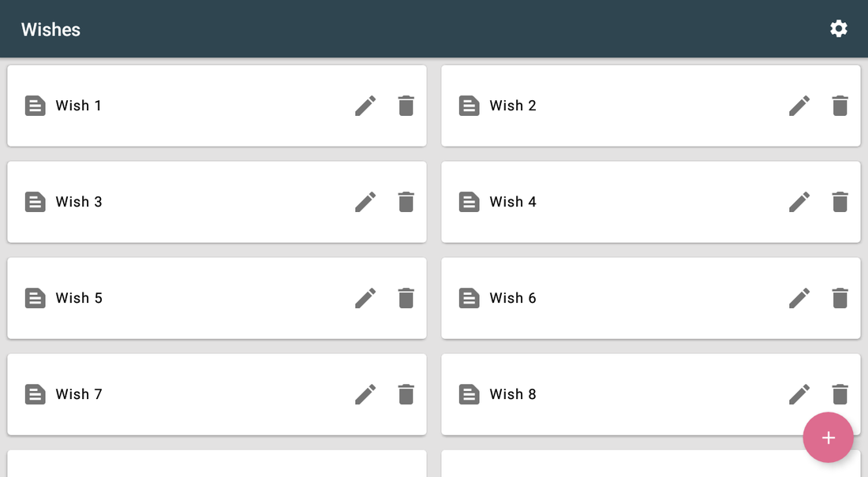This screenshot has width=868, height=477.
Task: Delete Wish 7 using trash icon
Action: coord(406,394)
